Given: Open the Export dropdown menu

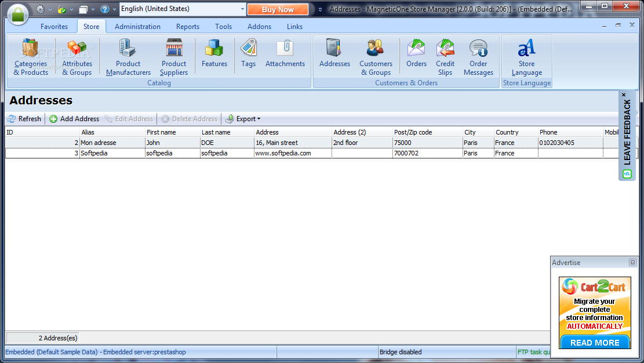Looking at the screenshot, I should pos(243,119).
